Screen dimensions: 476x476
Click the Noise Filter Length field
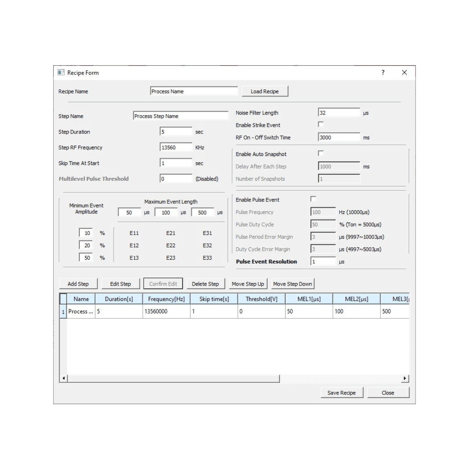338,113
